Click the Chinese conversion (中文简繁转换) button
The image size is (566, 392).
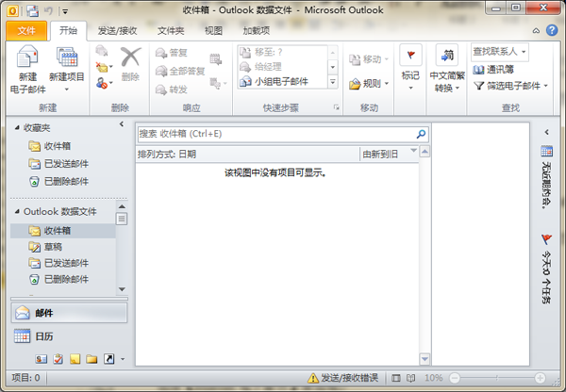point(447,69)
